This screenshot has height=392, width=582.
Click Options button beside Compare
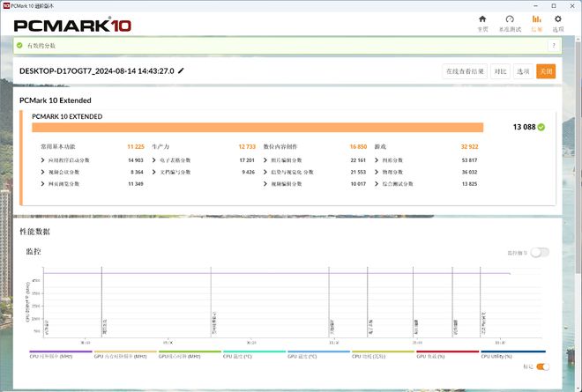tap(523, 71)
